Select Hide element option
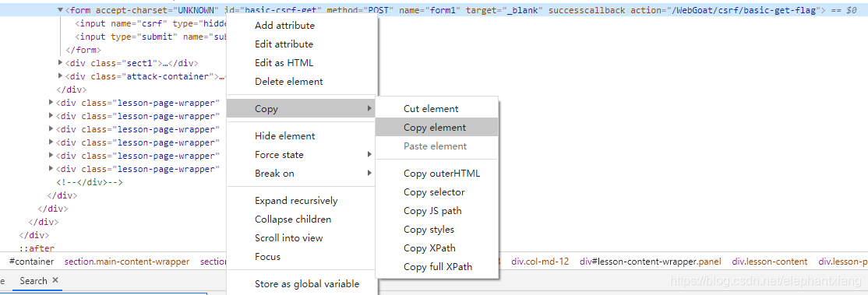 (x=302, y=136)
